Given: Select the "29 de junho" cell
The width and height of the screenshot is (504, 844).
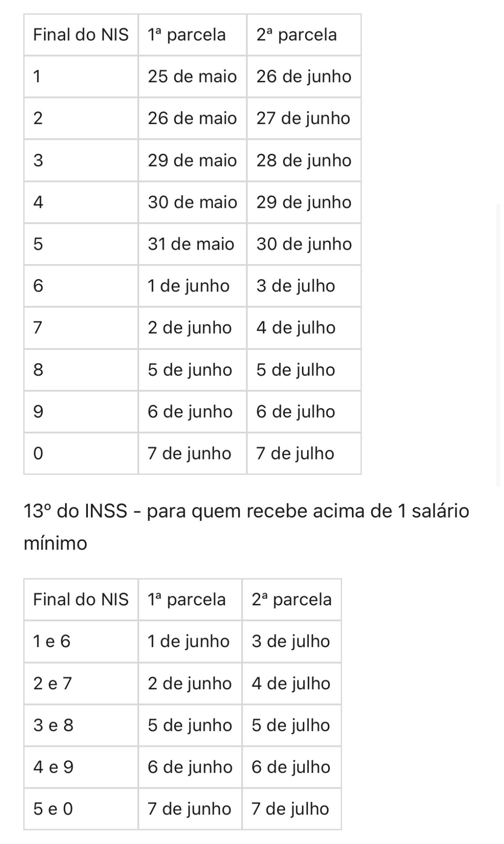Looking at the screenshot, I should click(x=304, y=202).
